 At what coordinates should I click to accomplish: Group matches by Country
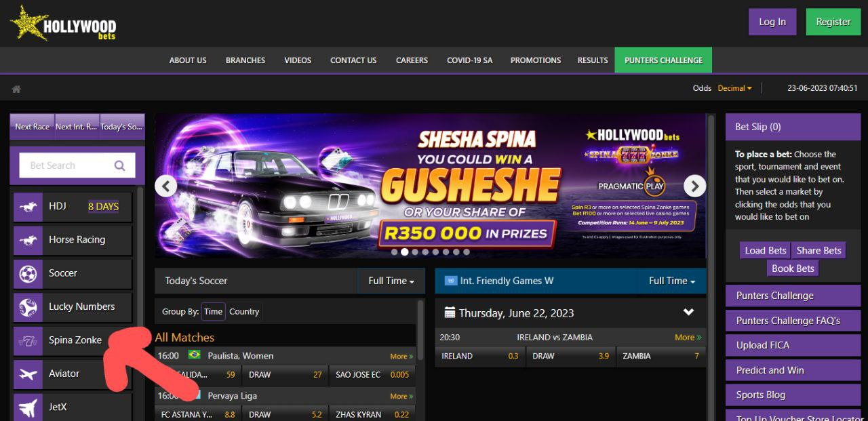(244, 312)
